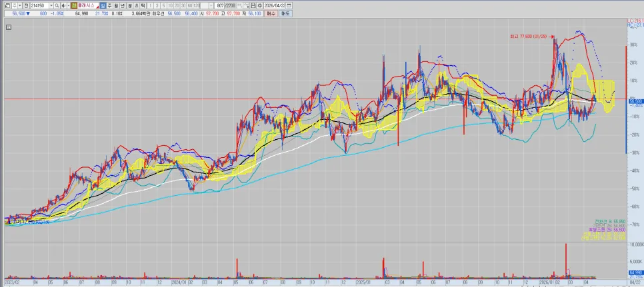
Task: Click the volume value 64,990
Action: [81, 13]
